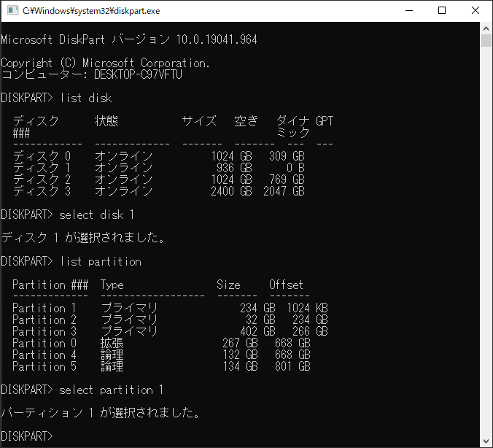This screenshot has width=493, height=448.
Task: Click the ディスク 1 が選択されました message
Action: [x=83, y=238]
